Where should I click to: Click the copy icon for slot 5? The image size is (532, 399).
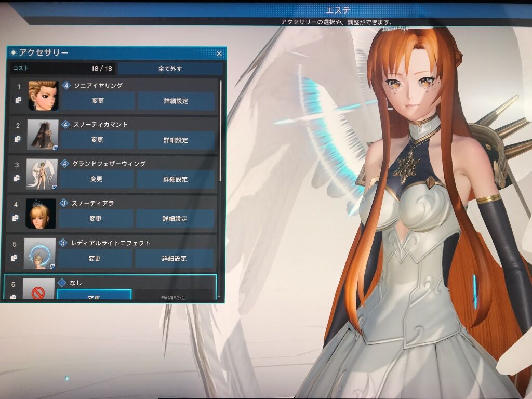pos(14,258)
